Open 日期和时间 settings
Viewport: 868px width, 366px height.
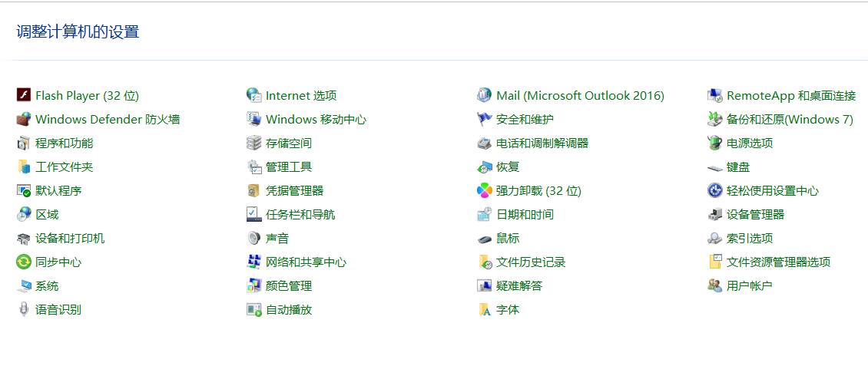(x=525, y=214)
